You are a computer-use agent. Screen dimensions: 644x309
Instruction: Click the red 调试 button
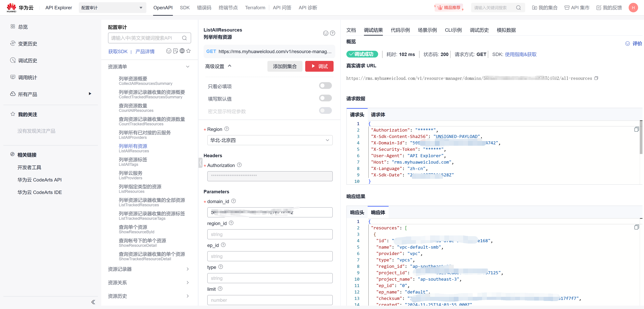319,66
